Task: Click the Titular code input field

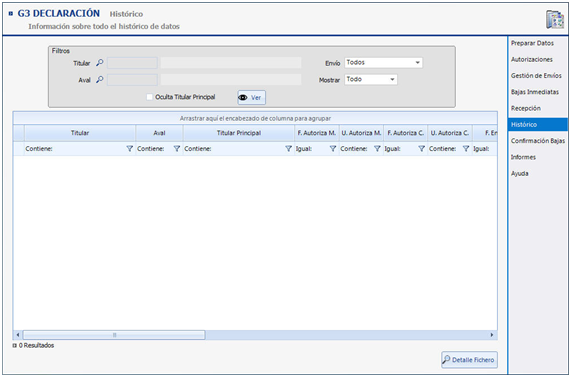Action: tap(132, 63)
